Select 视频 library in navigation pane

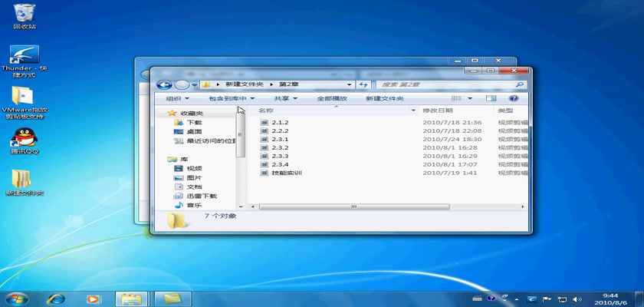pos(194,168)
